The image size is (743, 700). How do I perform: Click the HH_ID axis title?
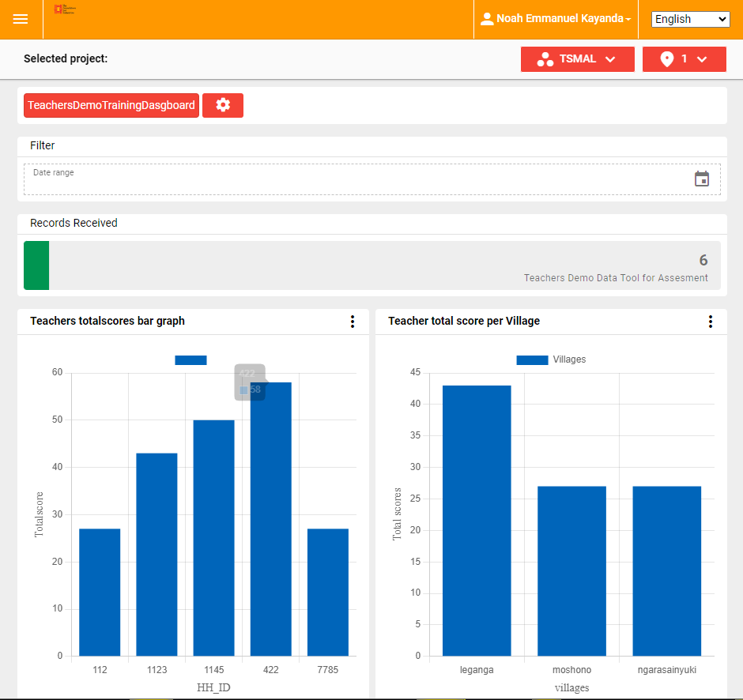click(x=213, y=687)
